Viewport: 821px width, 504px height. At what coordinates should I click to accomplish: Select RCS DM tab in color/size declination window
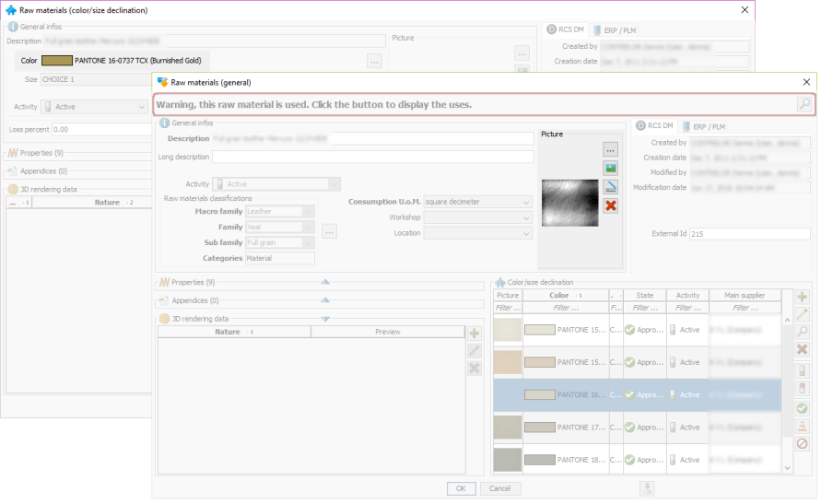566,29
